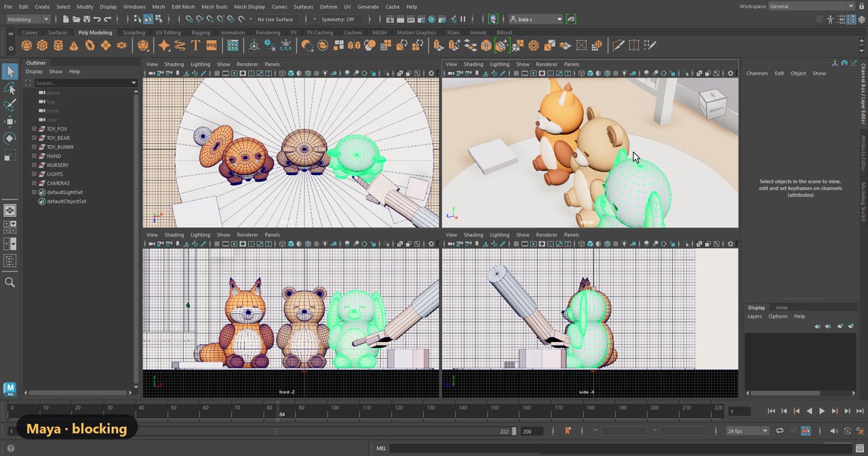The image size is (868, 456).
Task: Jump to the start of the playback range
Action: pos(772,411)
